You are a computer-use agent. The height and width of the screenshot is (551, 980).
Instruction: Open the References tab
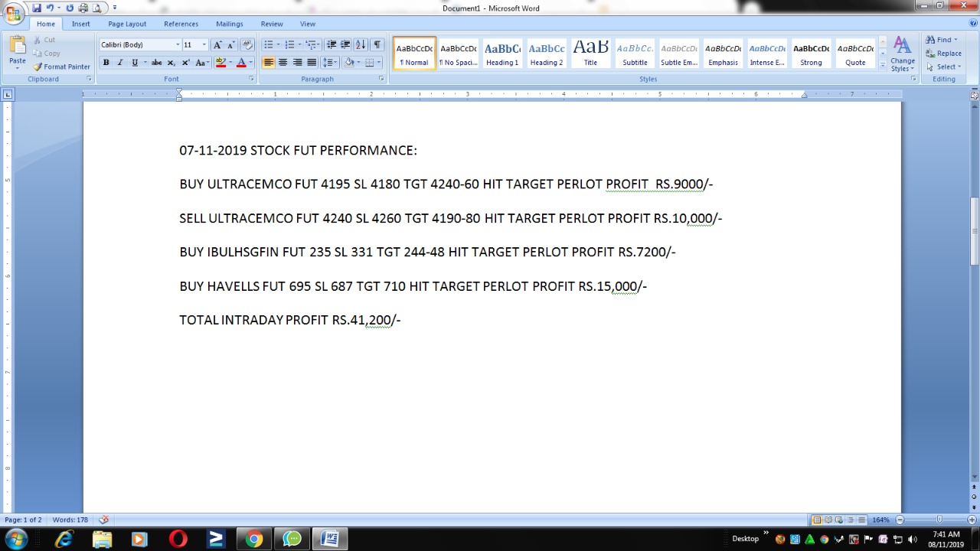click(x=181, y=24)
